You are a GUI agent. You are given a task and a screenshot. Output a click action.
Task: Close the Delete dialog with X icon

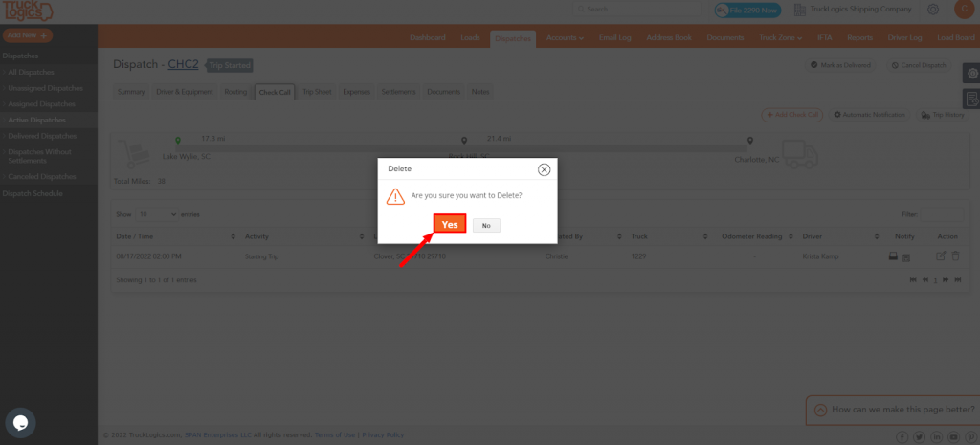point(545,169)
